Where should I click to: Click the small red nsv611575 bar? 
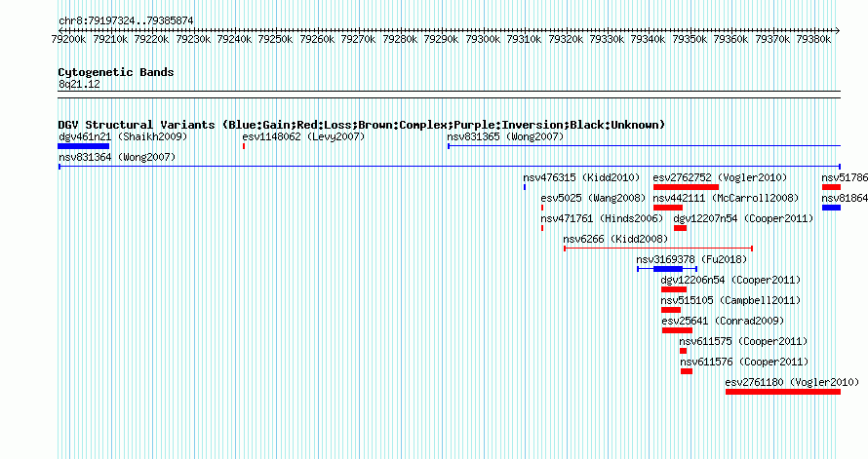pyautogui.click(x=683, y=351)
